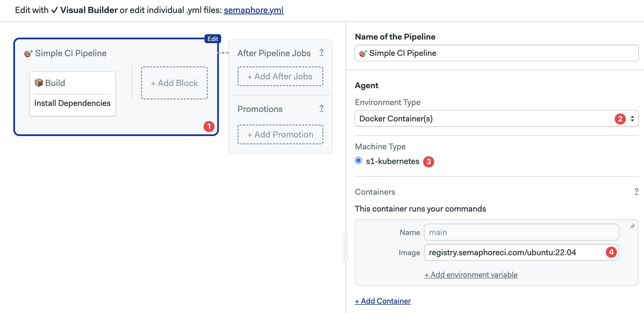Click the stepper arrows on Environment Type
Image resolution: width=644 pixels, height=313 pixels.
[x=632, y=119]
